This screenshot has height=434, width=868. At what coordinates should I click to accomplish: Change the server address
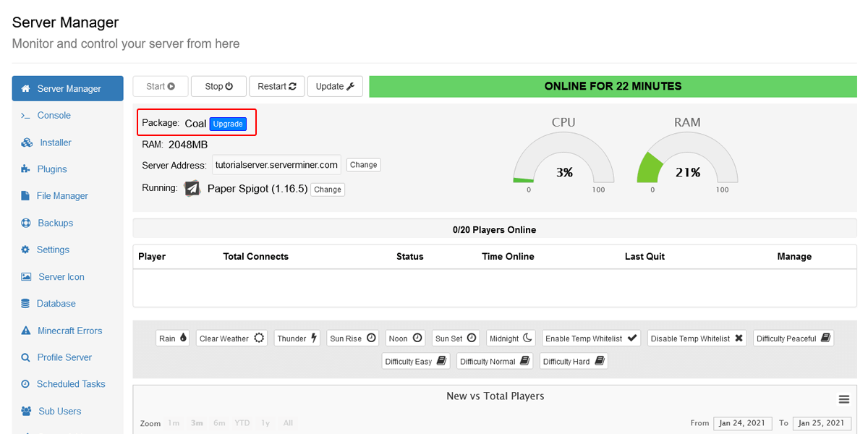[x=363, y=165]
